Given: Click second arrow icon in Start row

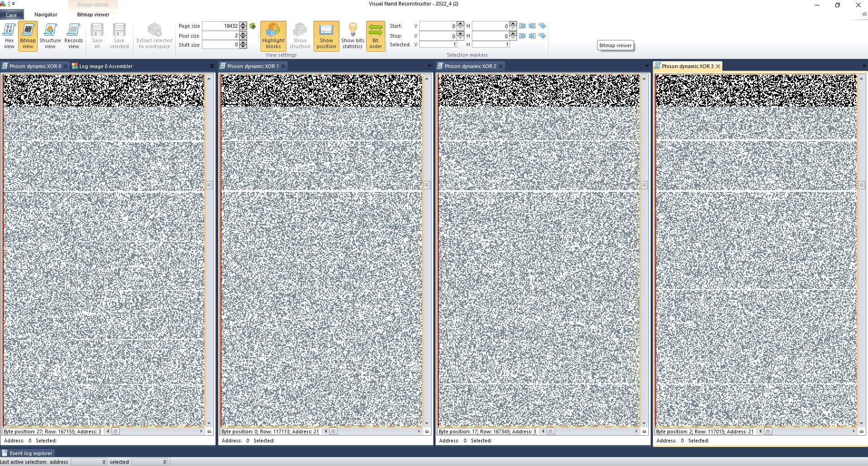Looking at the screenshot, I should (532, 26).
